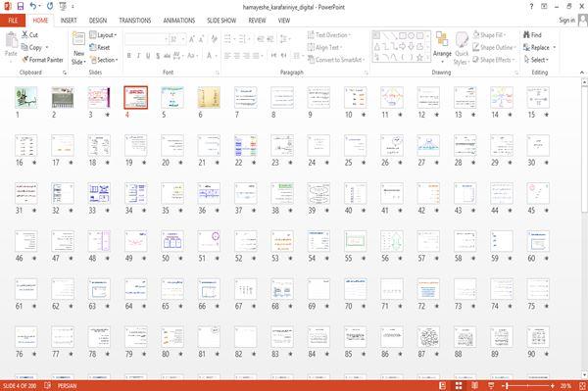Image resolution: width=588 pixels, height=391 pixels.
Task: Click the font name input box
Action: (145, 39)
